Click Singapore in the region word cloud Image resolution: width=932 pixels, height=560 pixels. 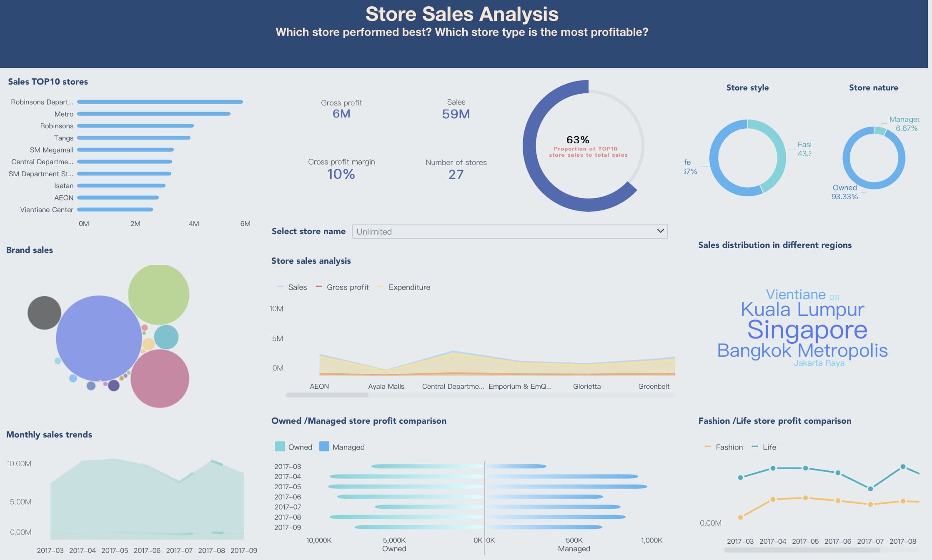click(807, 330)
